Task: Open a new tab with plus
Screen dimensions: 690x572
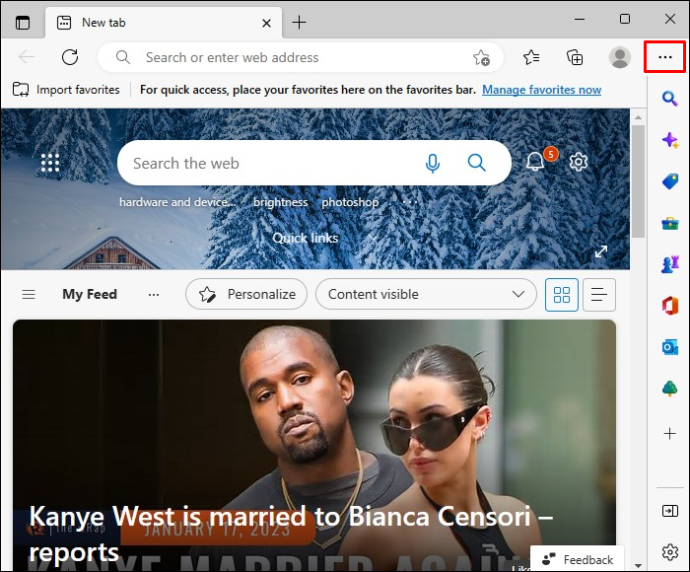Action: click(x=299, y=22)
